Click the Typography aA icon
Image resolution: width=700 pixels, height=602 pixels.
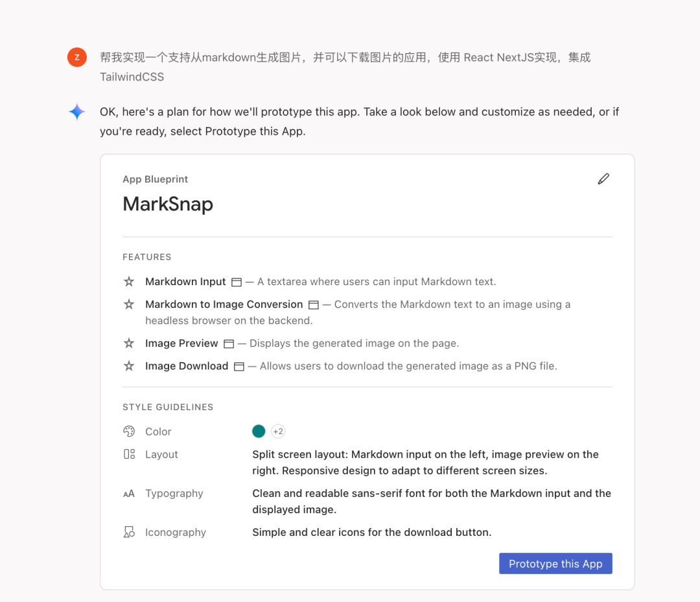click(x=128, y=493)
